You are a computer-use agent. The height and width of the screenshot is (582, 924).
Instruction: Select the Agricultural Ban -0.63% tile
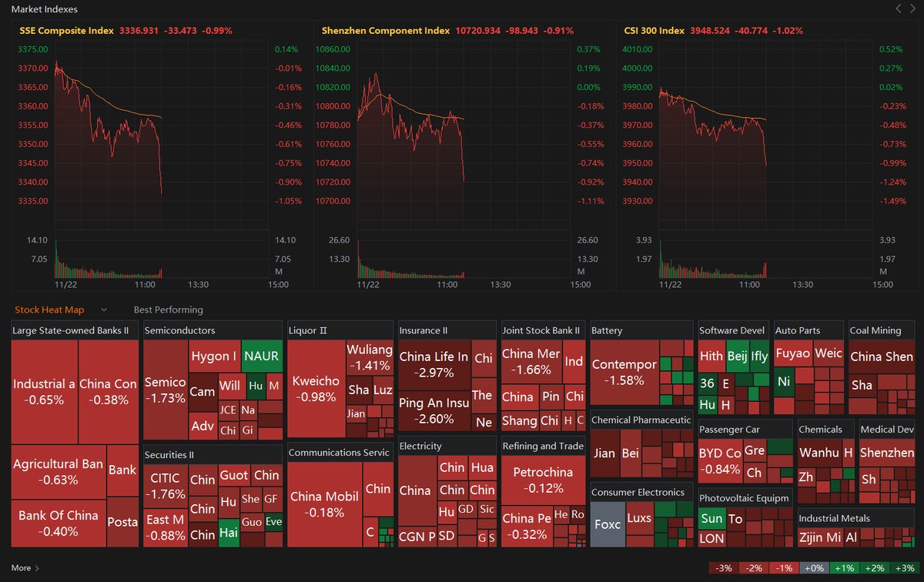pos(59,472)
